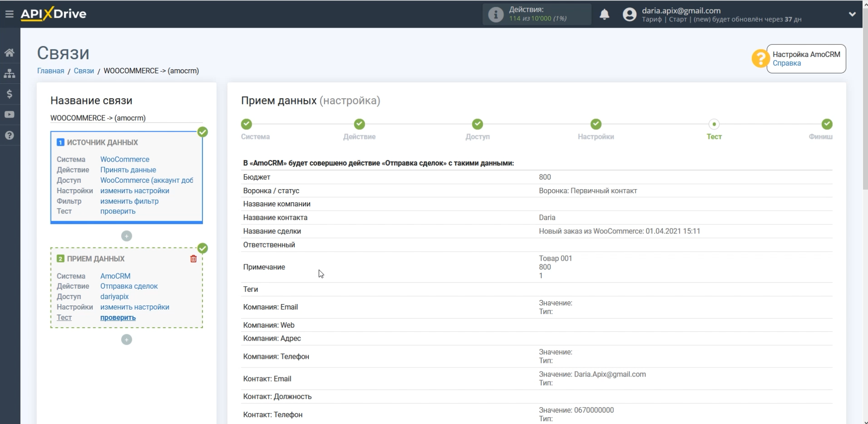Open WooCommerce account access link
The height and width of the screenshot is (424, 868).
pyautogui.click(x=146, y=180)
